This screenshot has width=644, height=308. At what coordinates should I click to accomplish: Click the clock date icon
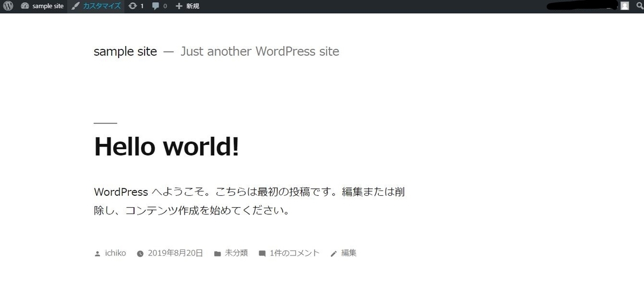[x=140, y=254]
